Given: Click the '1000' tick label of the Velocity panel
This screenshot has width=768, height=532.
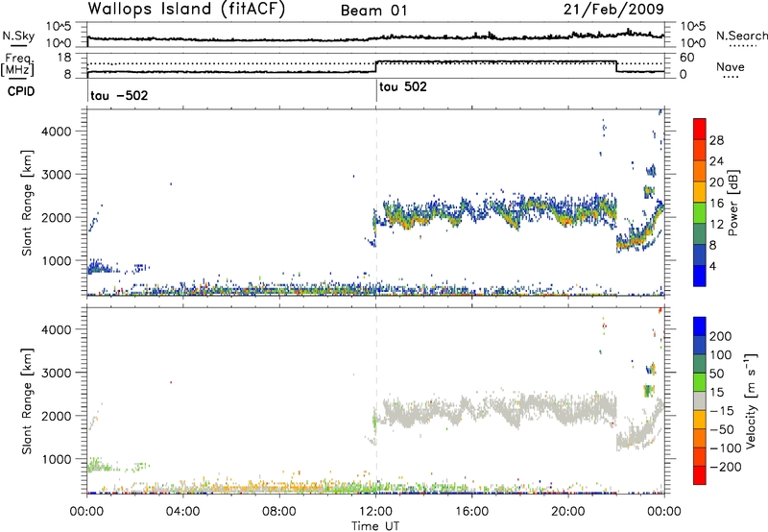Looking at the screenshot, I should tap(56, 459).
